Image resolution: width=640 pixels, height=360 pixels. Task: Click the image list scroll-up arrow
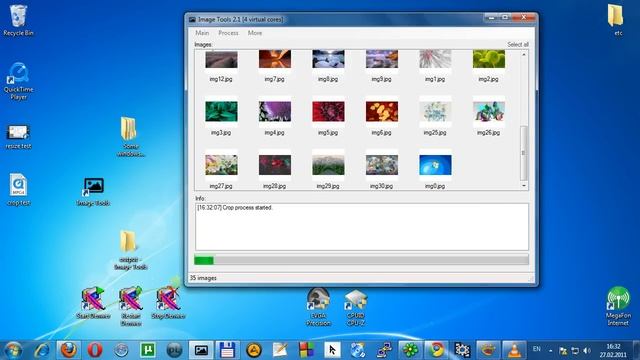tap(524, 54)
